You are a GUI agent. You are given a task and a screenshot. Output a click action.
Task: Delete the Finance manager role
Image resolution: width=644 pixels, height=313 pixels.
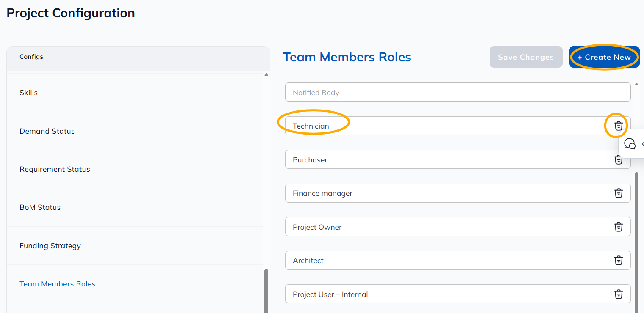[619, 193]
